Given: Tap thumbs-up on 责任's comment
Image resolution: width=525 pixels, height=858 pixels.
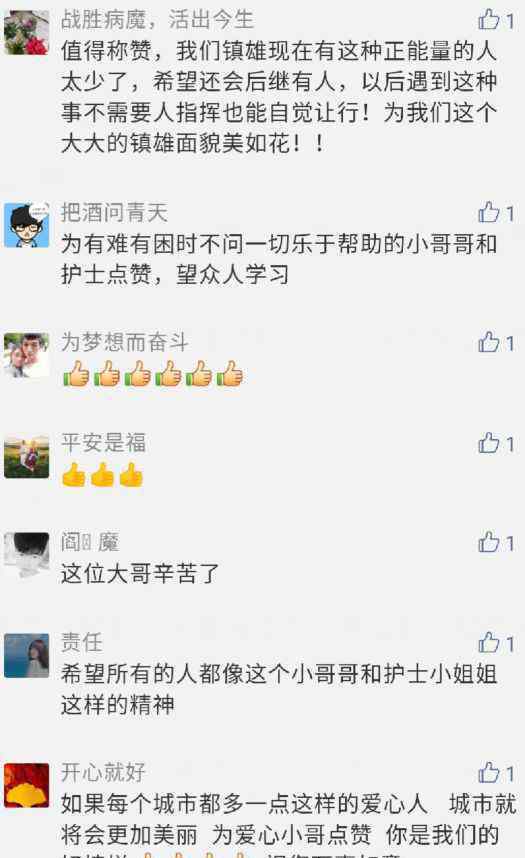Looking at the screenshot, I should 488,643.
